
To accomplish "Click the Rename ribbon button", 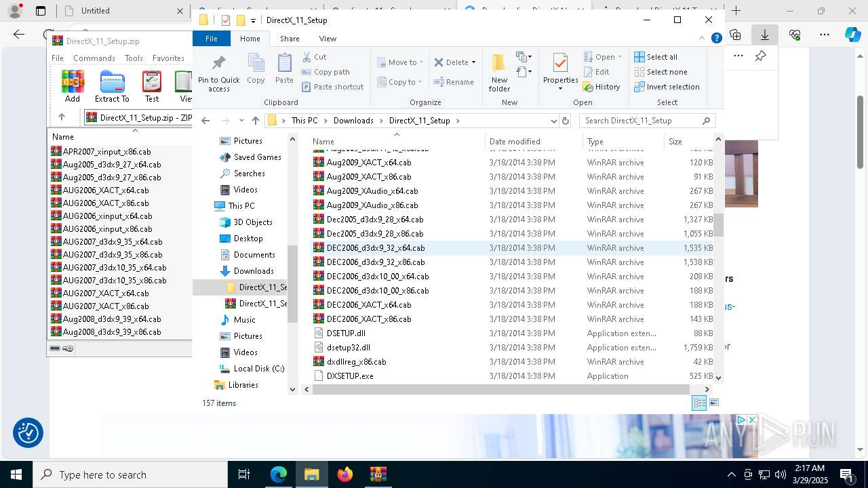I will click(x=454, y=82).
